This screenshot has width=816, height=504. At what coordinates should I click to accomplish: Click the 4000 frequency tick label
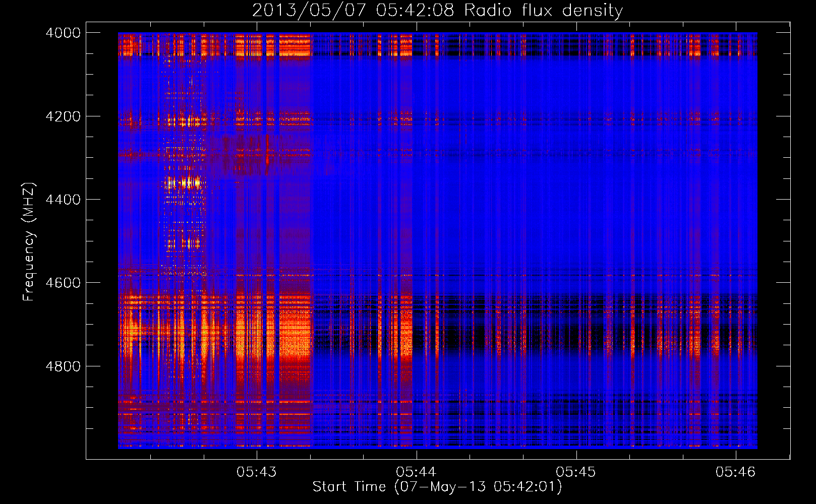click(63, 33)
